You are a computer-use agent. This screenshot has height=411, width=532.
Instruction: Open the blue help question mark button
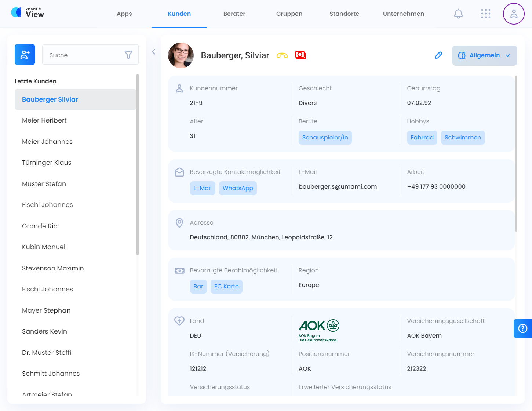point(522,328)
